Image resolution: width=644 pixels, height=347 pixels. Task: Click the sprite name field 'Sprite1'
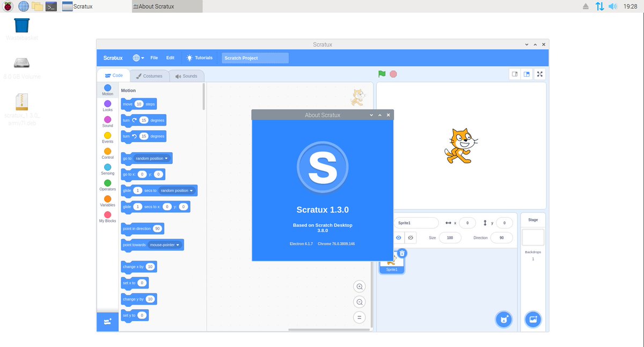click(x=416, y=223)
